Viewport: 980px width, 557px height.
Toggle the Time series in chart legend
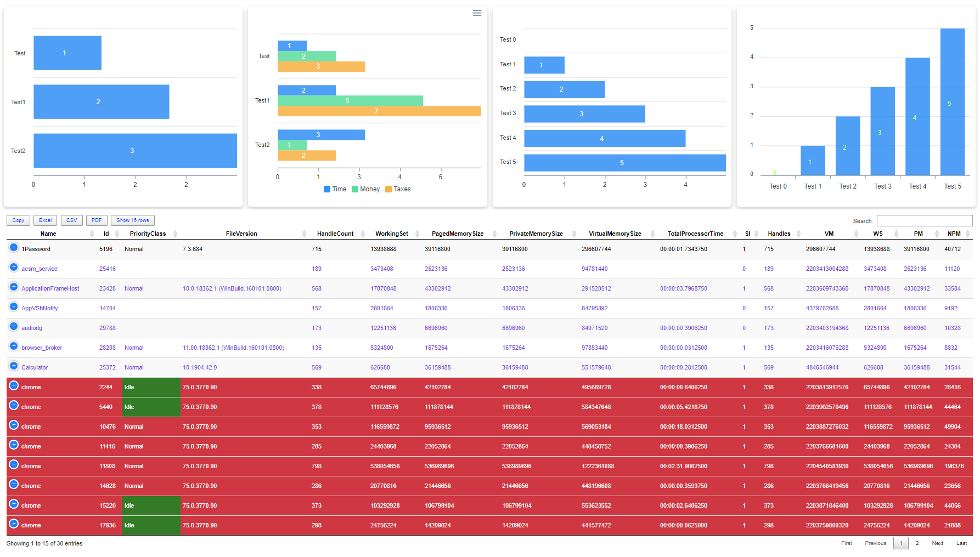(335, 189)
